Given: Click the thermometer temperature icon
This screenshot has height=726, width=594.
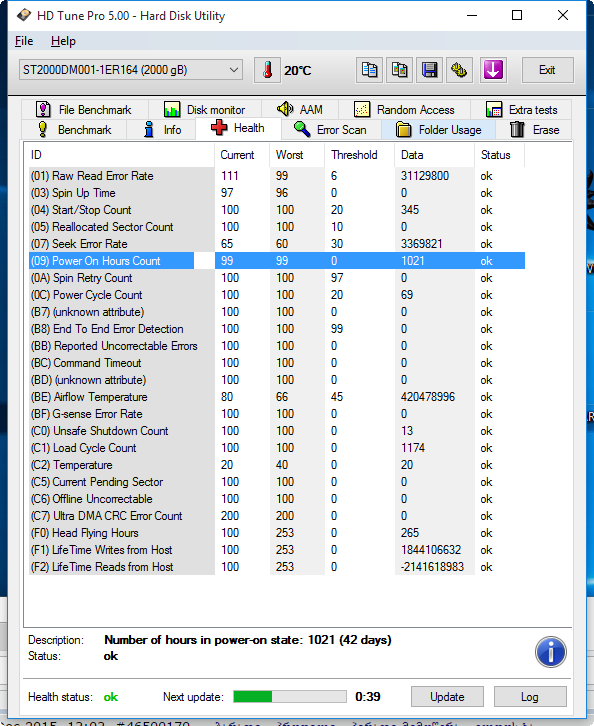Looking at the screenshot, I should tap(267, 70).
